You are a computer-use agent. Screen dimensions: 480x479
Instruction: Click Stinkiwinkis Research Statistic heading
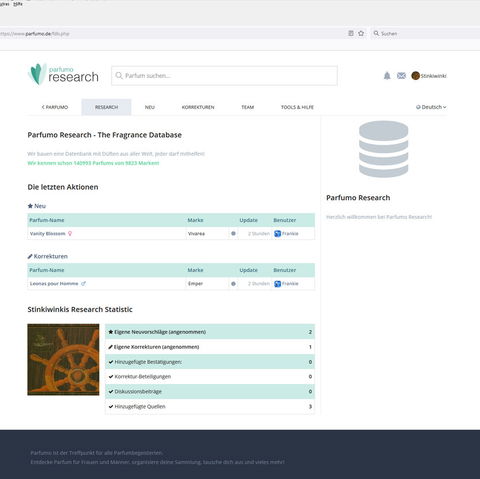click(80, 309)
